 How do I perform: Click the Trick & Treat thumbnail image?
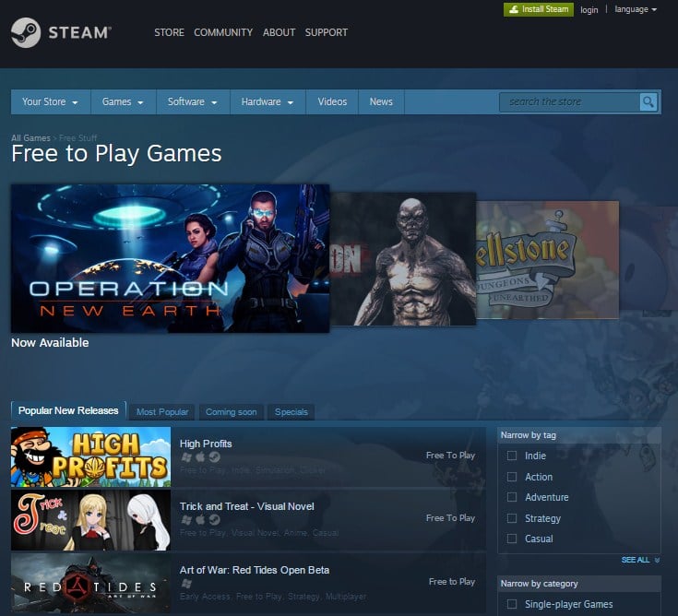click(x=90, y=520)
